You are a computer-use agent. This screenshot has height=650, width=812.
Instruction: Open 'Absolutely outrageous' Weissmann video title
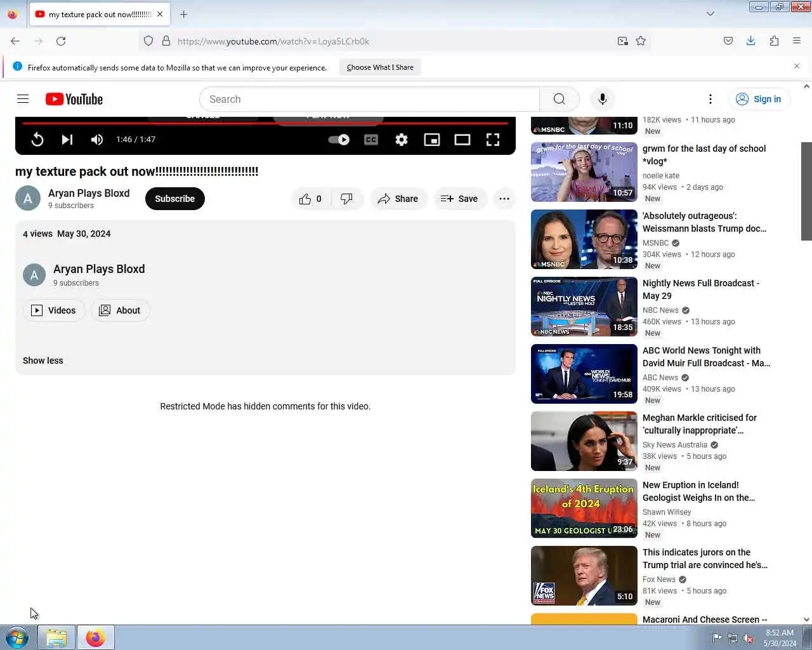(704, 222)
